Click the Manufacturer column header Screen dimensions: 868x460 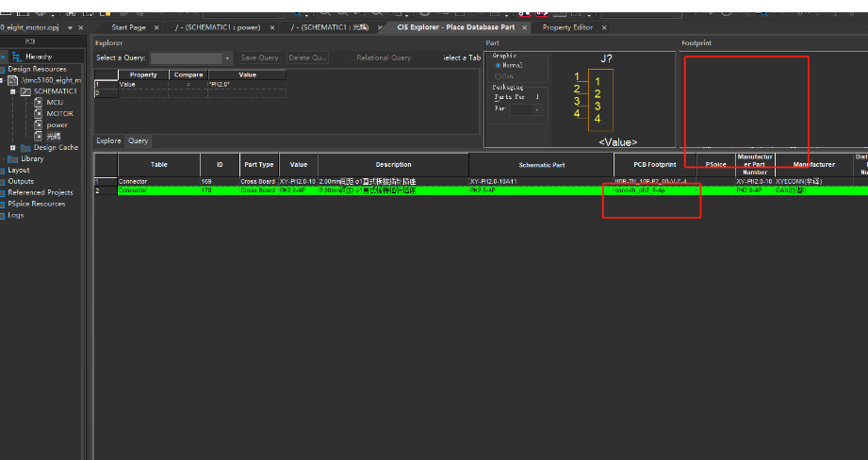813,165
